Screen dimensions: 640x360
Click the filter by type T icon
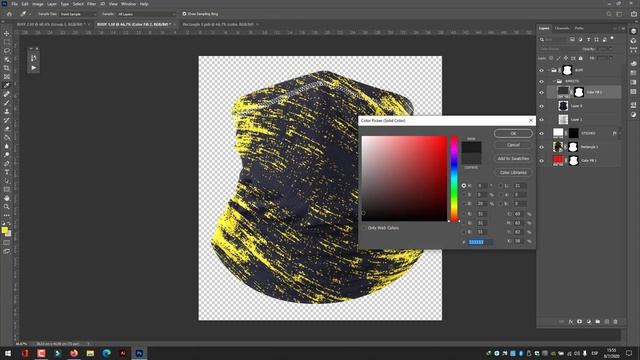[x=588, y=40]
